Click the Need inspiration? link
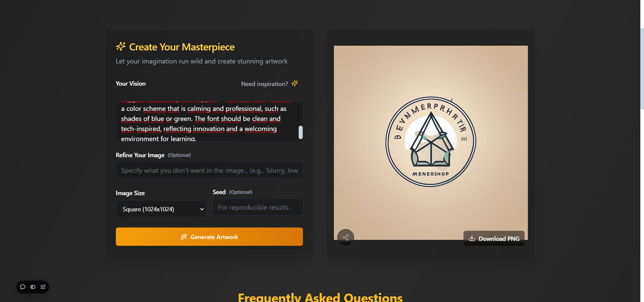 point(264,84)
